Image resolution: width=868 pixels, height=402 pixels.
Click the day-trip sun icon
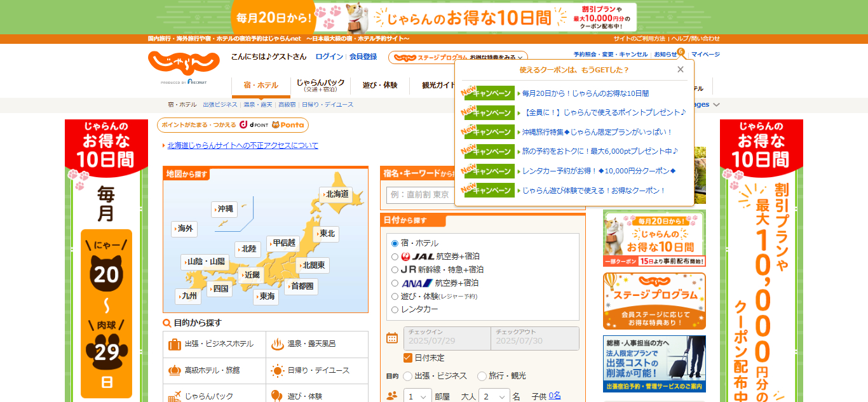click(x=277, y=370)
